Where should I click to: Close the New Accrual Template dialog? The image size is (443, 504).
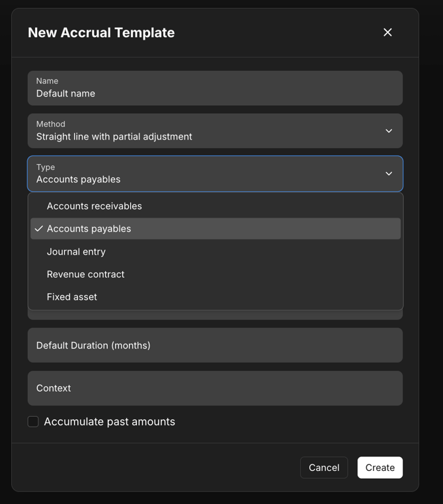click(387, 32)
